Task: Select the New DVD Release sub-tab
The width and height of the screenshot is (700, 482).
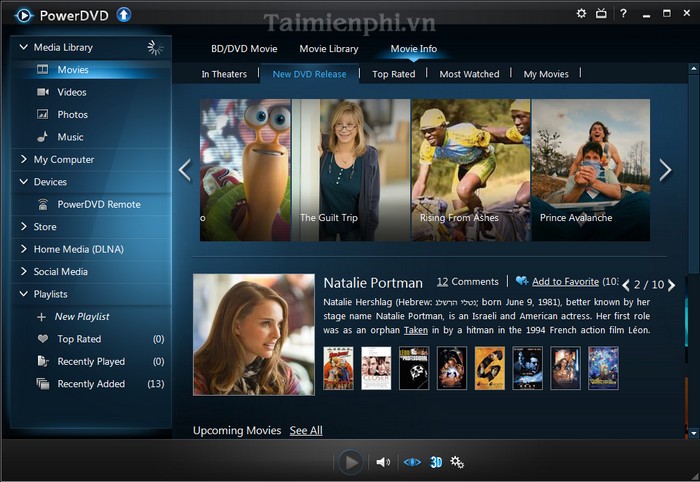Action: [x=309, y=74]
